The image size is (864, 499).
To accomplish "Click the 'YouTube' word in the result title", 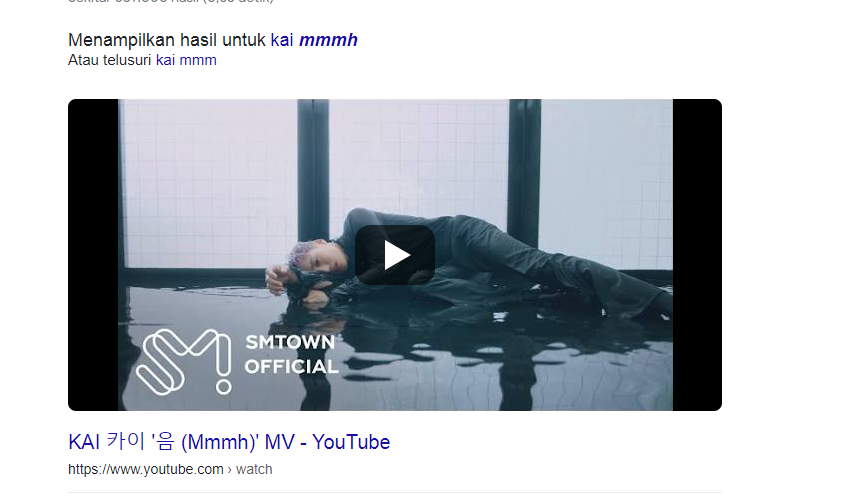I will (x=351, y=442).
